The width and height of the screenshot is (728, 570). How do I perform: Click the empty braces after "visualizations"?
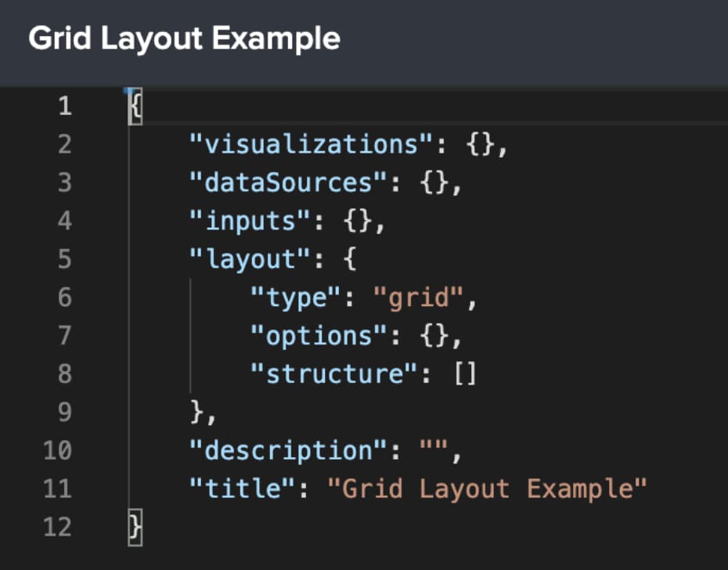coord(481,145)
